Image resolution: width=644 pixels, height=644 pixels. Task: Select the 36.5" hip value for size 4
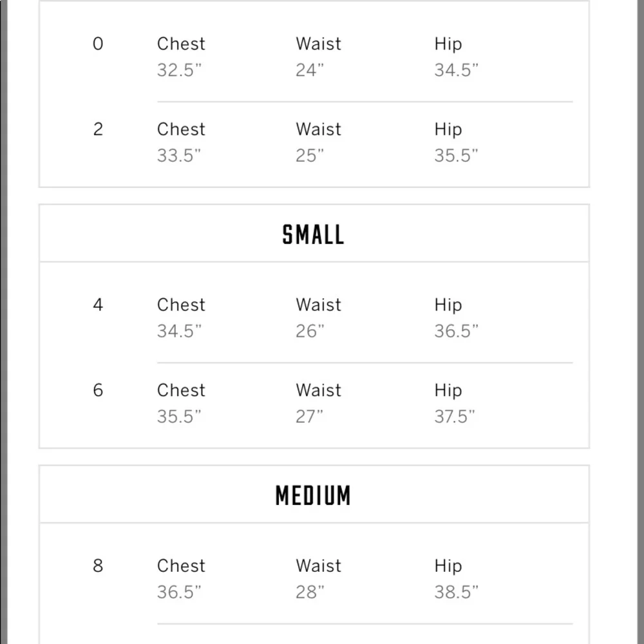457,331
